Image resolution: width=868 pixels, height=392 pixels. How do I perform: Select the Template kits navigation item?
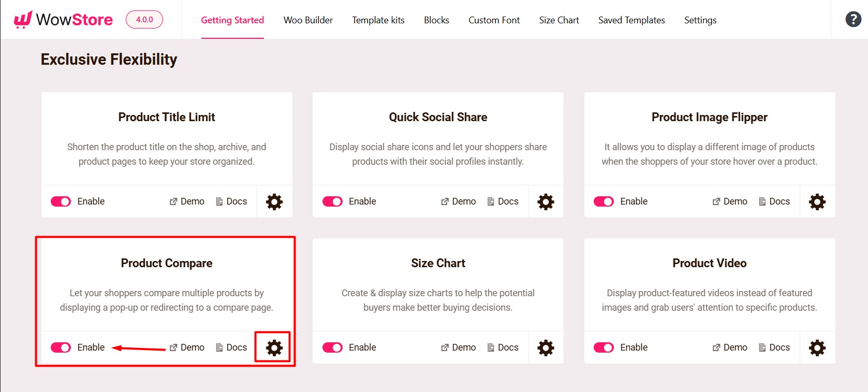pos(378,20)
